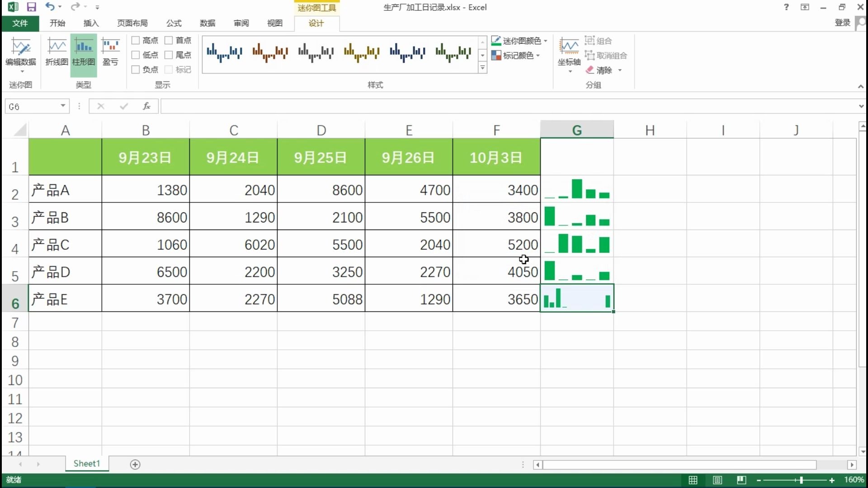Click the 登录 sign-in link
This screenshot has width=868, height=488.
tap(842, 23)
